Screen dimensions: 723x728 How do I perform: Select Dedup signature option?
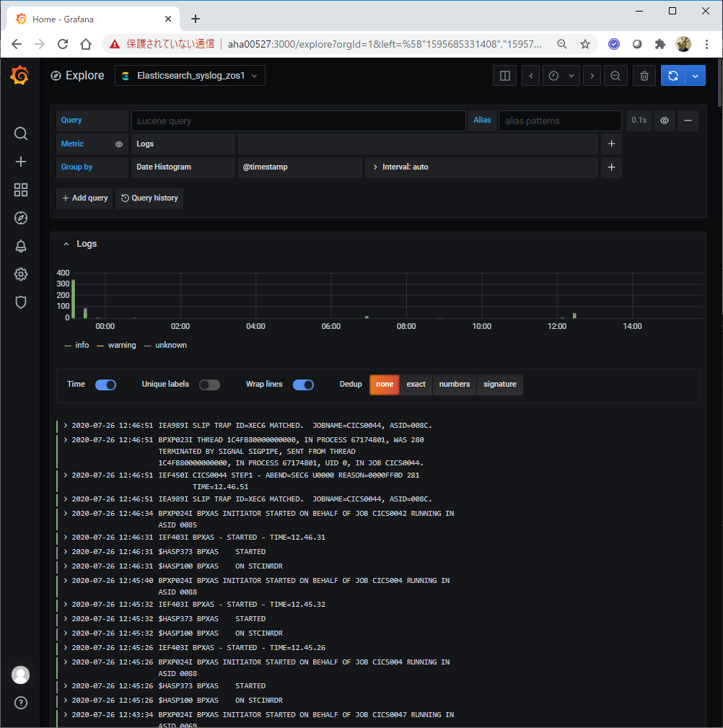[x=500, y=385]
